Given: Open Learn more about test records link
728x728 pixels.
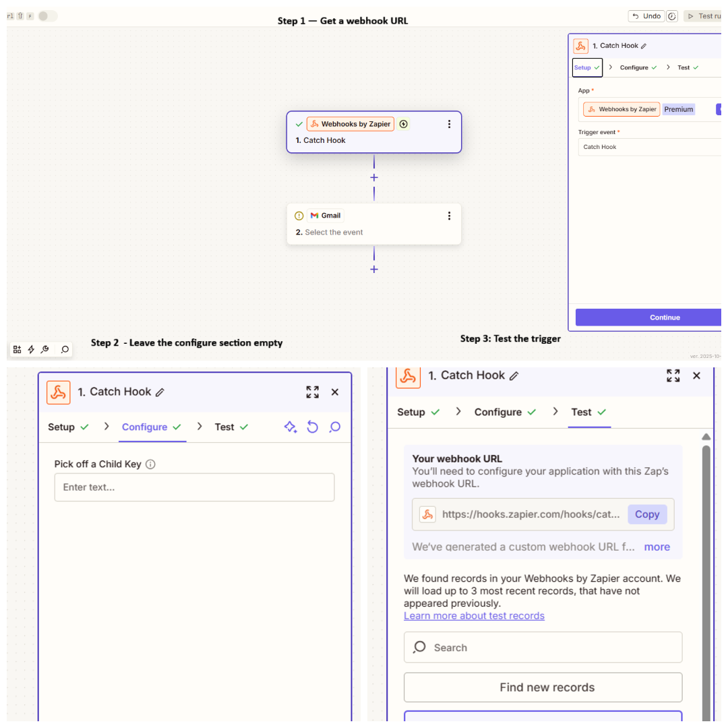Looking at the screenshot, I should 474,615.
